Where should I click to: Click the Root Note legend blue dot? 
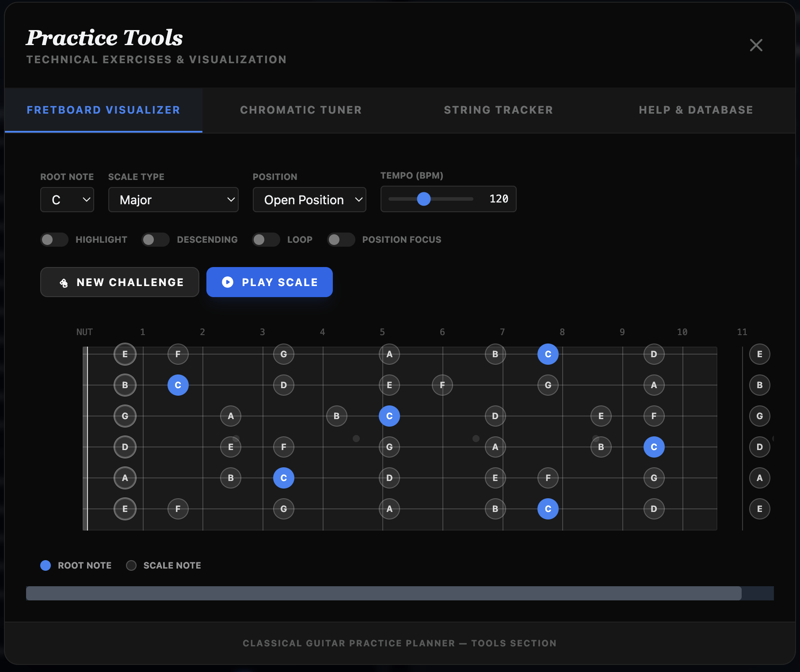pyautogui.click(x=46, y=565)
